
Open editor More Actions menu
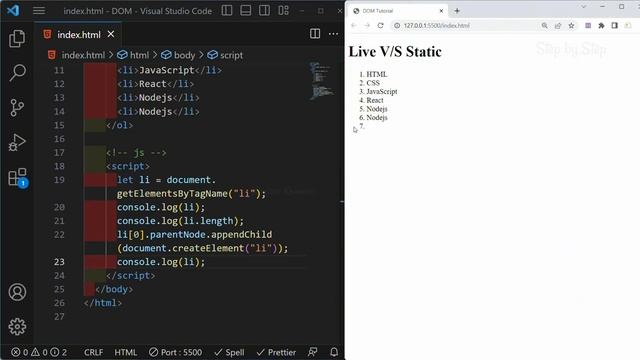pyautogui.click(x=333, y=34)
